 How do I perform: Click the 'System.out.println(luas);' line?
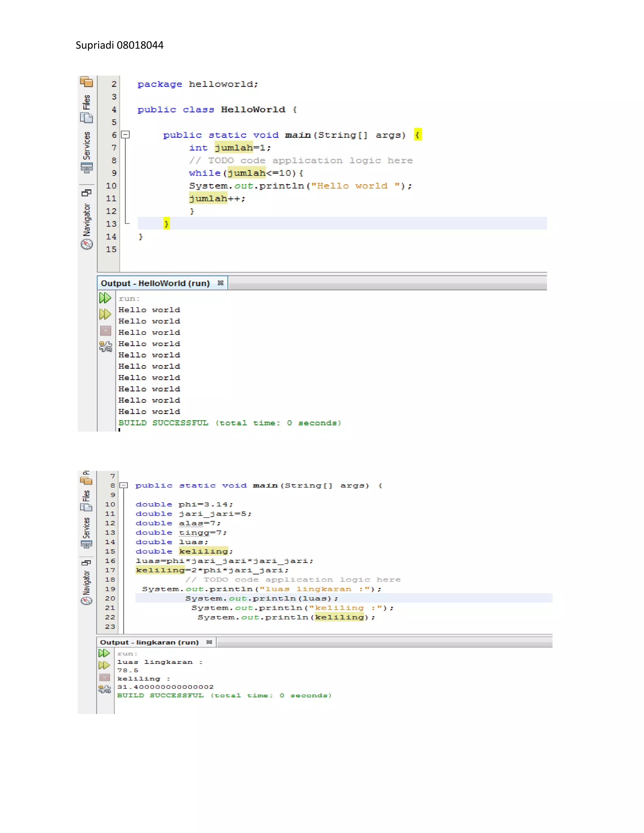coord(262,599)
